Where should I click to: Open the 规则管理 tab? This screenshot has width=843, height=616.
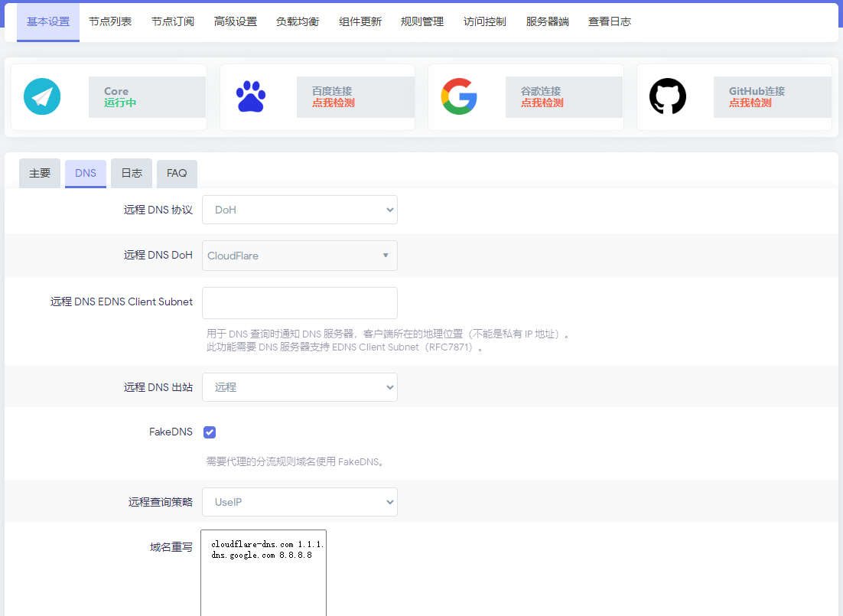(422, 22)
